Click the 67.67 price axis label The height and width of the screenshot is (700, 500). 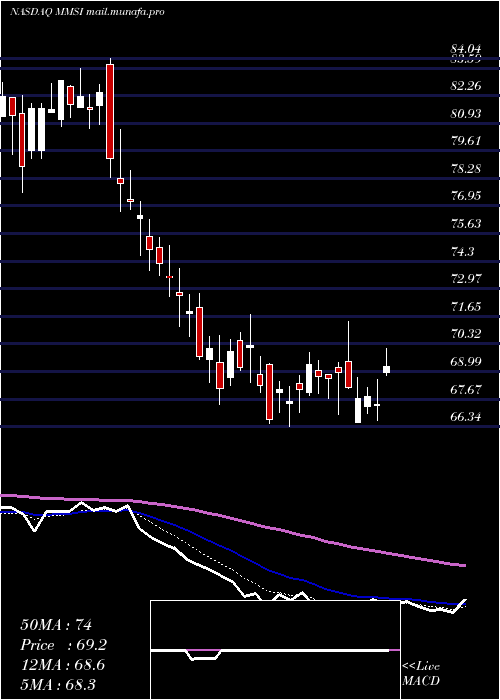tap(466, 389)
